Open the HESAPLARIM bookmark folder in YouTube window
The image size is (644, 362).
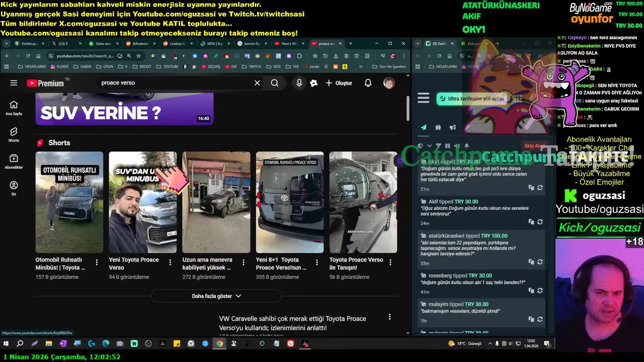point(32,66)
